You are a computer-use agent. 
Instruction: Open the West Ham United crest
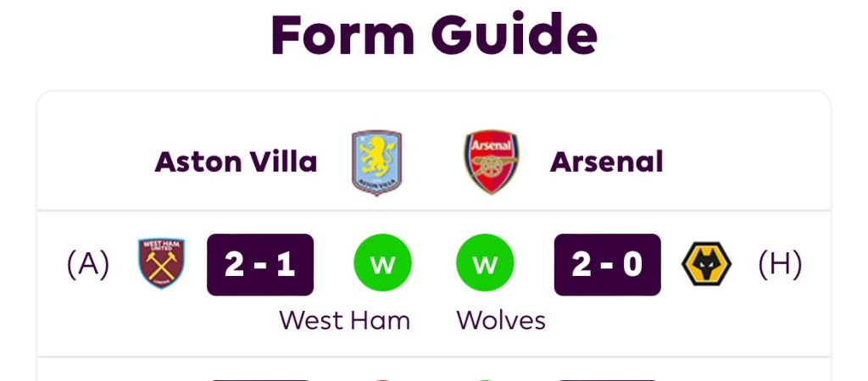[161, 263]
